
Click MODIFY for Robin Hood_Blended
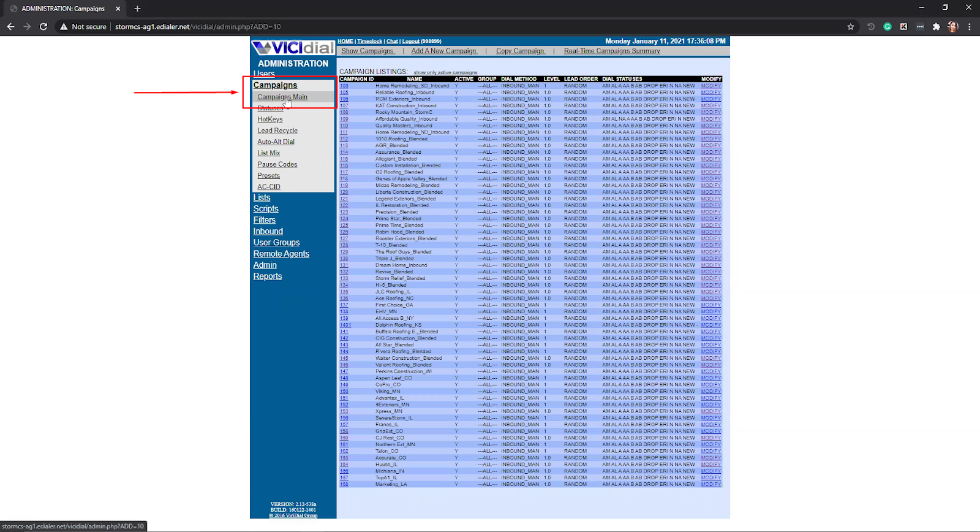(710, 232)
